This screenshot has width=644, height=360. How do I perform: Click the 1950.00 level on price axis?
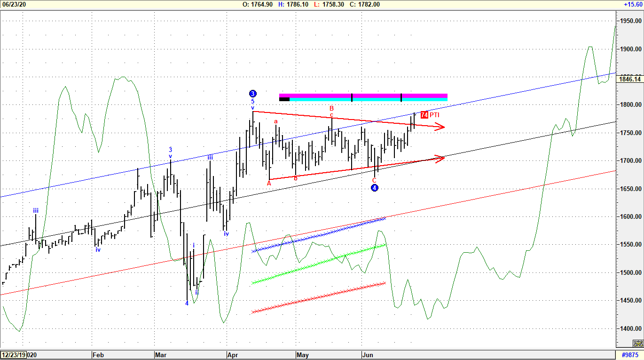coord(630,21)
